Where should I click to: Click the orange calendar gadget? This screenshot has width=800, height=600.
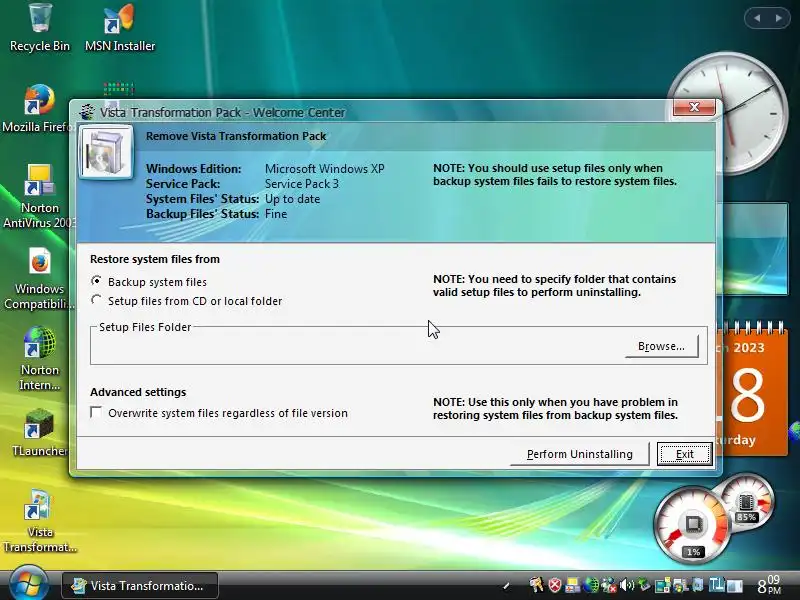pos(751,389)
